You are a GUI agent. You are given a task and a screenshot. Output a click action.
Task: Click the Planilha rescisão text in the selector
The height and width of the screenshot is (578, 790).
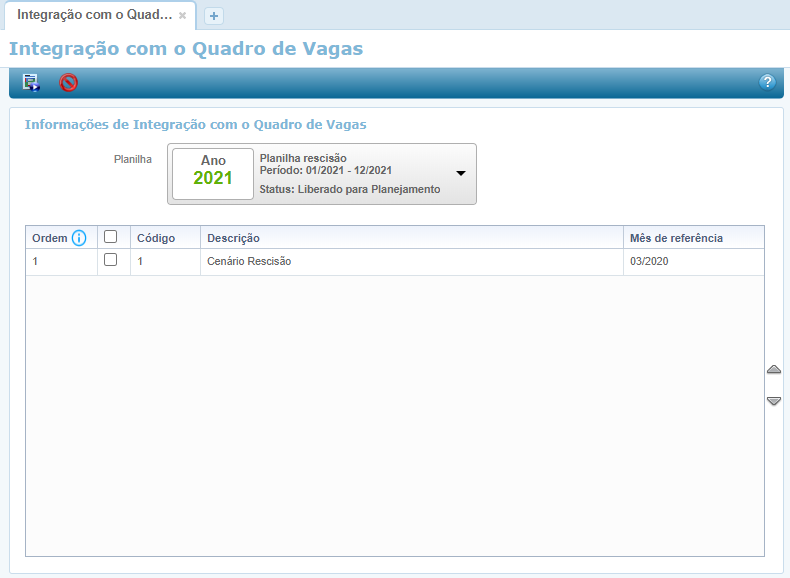[x=303, y=158]
